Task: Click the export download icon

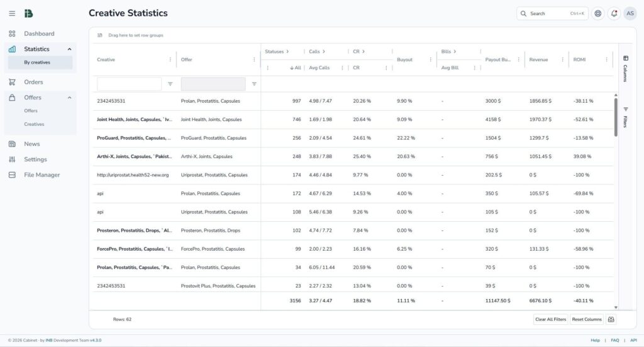Action: click(611, 319)
